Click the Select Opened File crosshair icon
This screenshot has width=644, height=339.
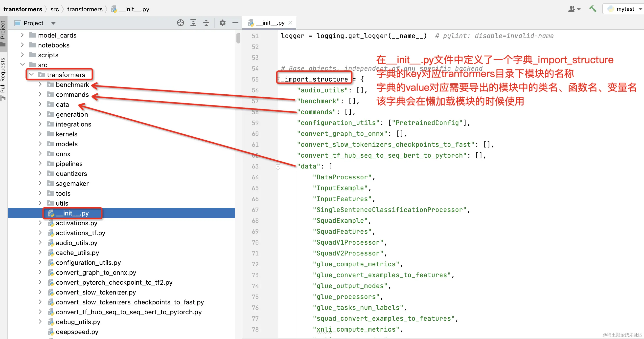pos(180,23)
